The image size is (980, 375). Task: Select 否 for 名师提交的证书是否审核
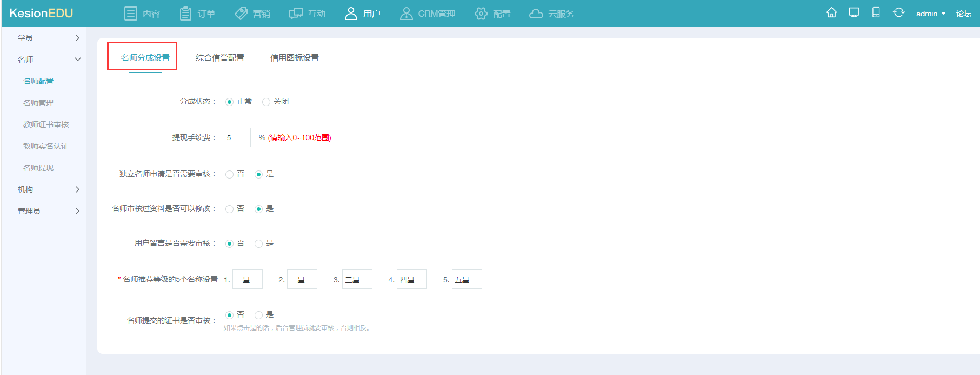click(x=229, y=315)
